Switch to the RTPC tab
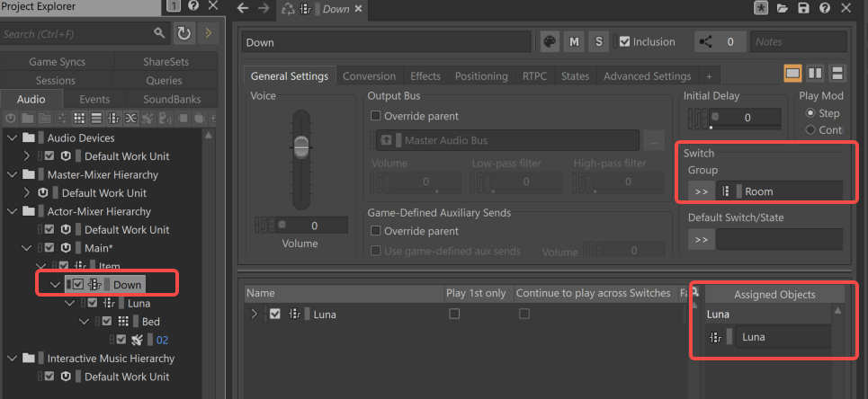 [533, 76]
